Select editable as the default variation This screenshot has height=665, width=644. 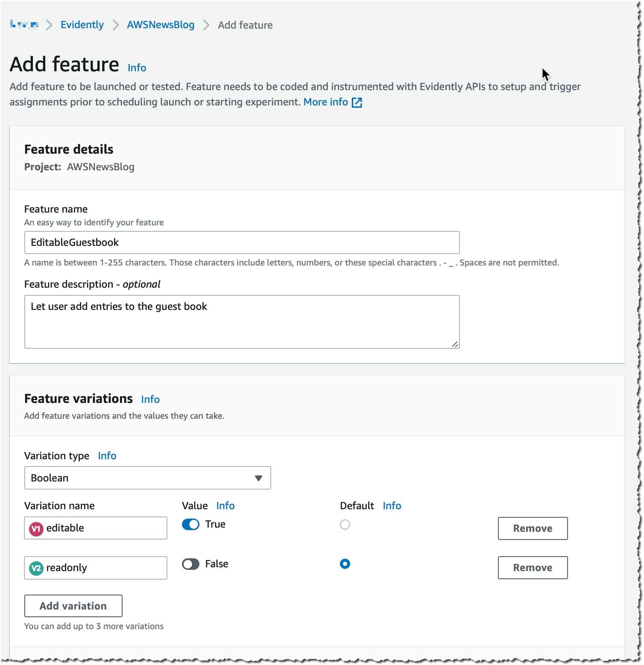[x=345, y=525]
